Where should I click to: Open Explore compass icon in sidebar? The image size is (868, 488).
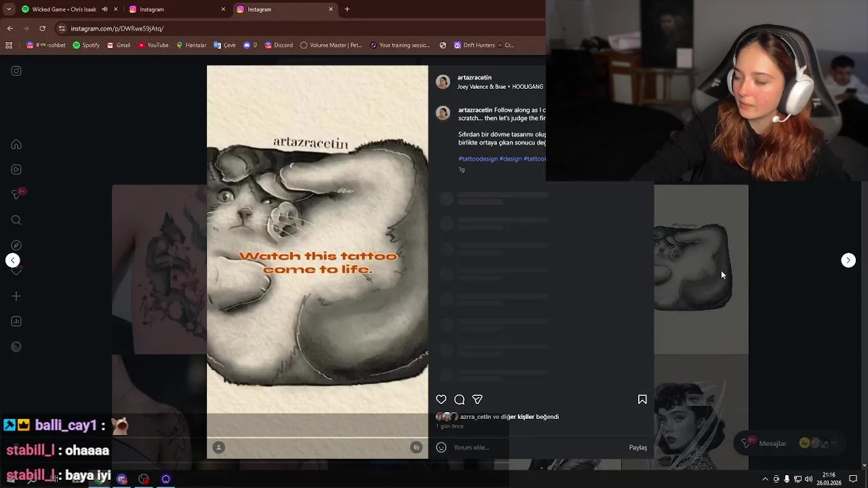click(x=16, y=245)
